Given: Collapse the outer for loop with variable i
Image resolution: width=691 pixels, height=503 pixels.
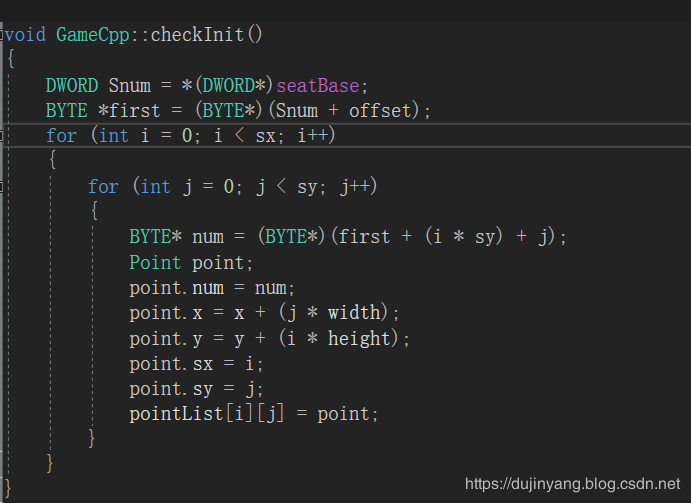Looking at the screenshot, I should [x=1, y=135].
